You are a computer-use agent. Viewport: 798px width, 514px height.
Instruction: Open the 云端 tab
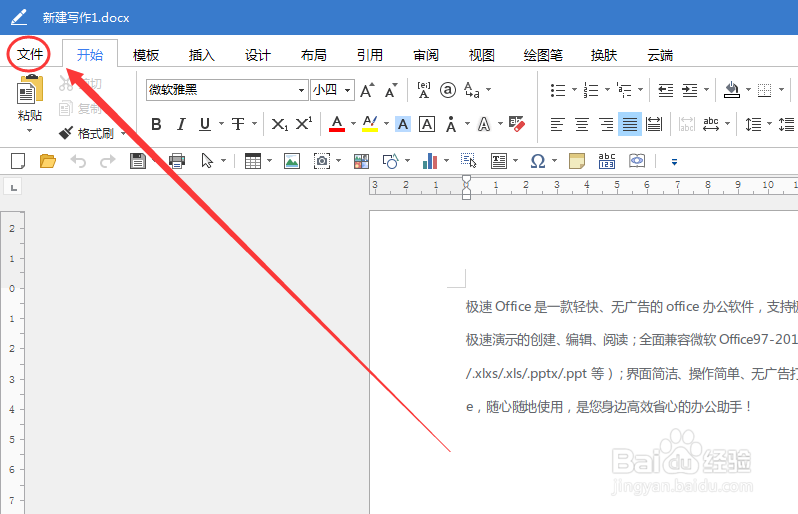point(660,55)
